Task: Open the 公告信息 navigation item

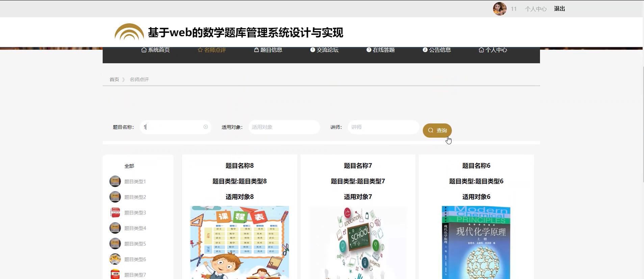Action: [x=437, y=50]
